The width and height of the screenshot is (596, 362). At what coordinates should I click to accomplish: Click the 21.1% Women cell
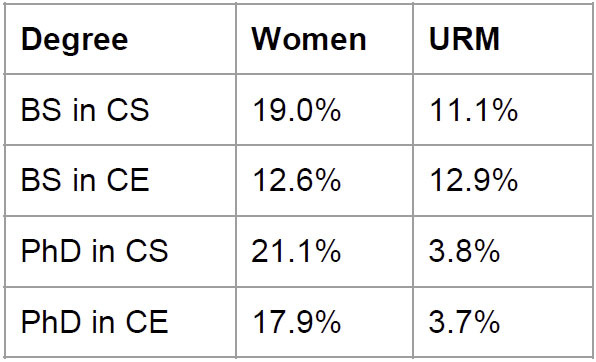pos(296,251)
